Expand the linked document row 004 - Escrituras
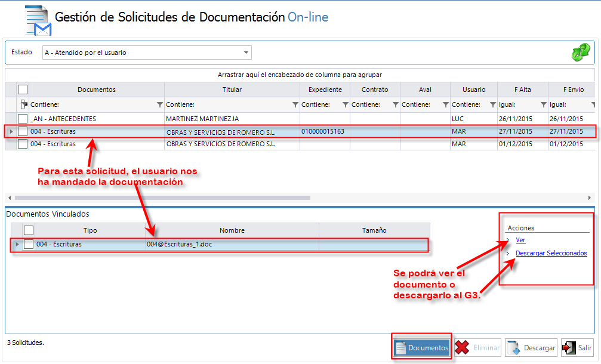This screenshot has height=364, width=601. coord(17,244)
